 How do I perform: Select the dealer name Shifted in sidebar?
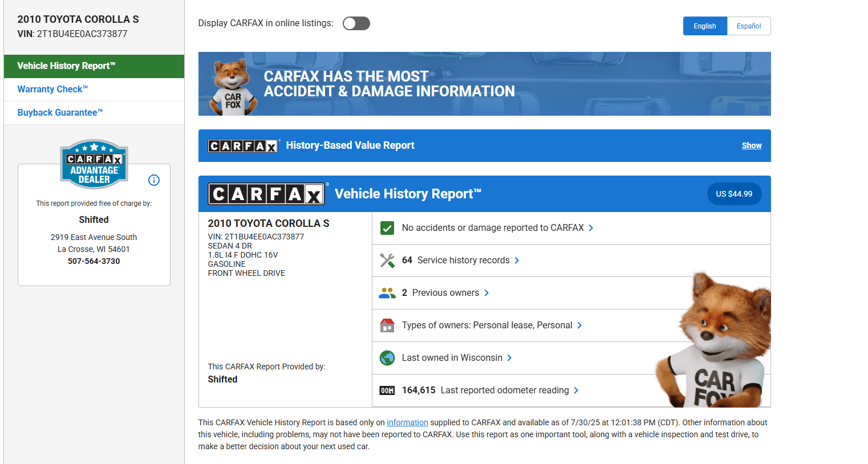(94, 220)
